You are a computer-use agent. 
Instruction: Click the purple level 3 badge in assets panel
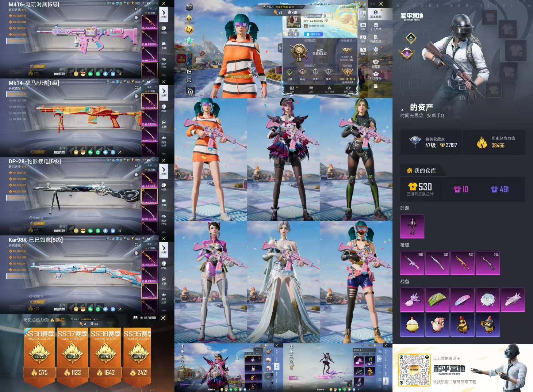(x=407, y=54)
